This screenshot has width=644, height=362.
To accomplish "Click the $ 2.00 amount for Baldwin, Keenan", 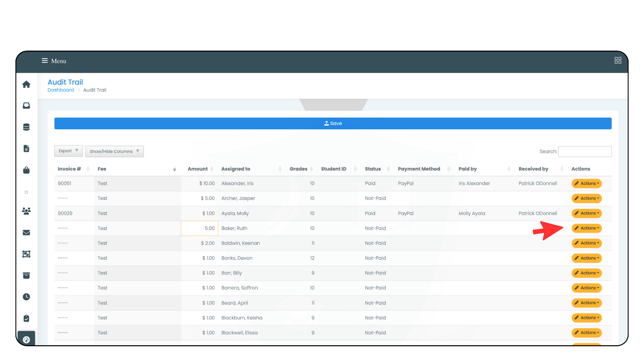I will (208, 243).
